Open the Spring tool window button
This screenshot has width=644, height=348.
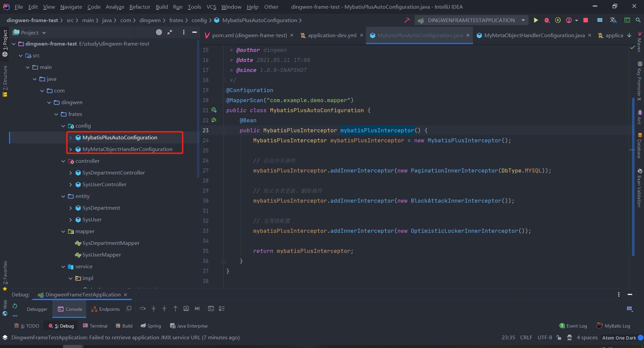point(151,326)
